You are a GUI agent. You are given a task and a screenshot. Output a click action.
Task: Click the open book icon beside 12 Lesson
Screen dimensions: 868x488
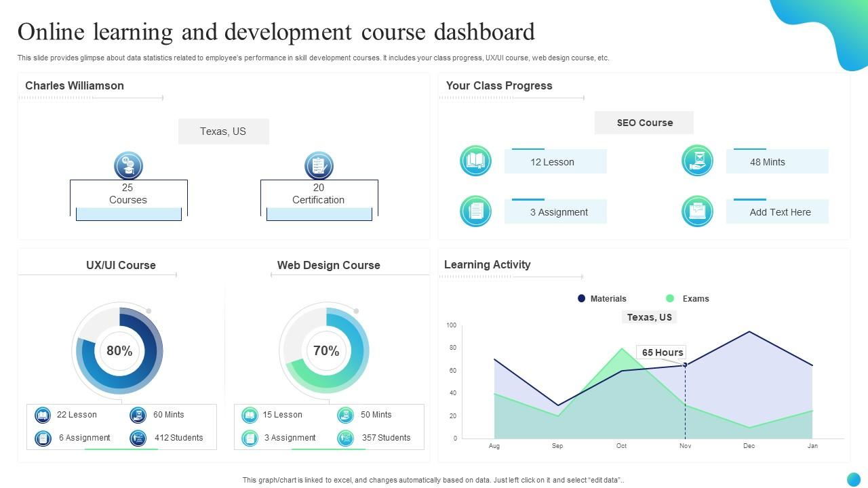click(x=475, y=161)
